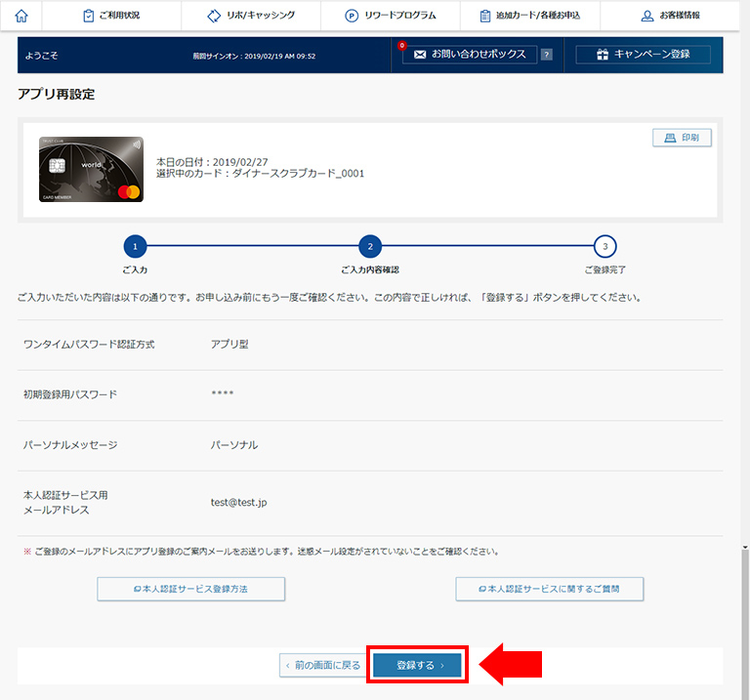Click the アプリ型 value
Image resolution: width=750 pixels, height=700 pixels.
tap(229, 345)
